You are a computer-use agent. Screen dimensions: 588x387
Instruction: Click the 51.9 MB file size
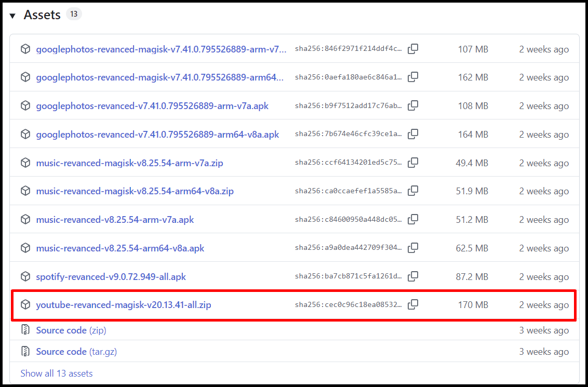tap(472, 191)
